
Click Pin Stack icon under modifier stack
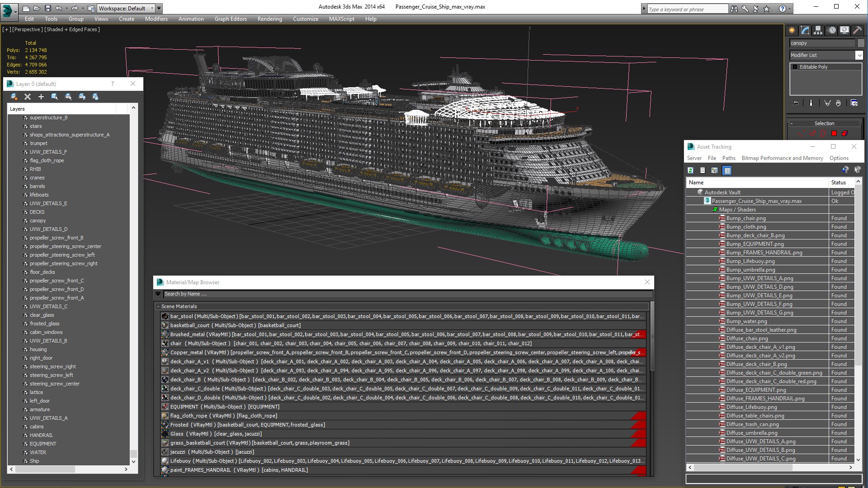[796, 103]
